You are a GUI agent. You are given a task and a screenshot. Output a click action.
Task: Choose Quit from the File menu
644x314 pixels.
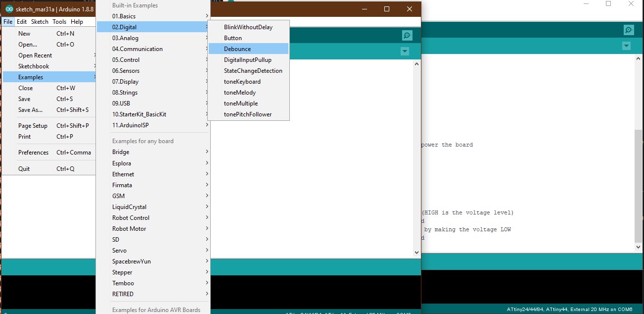[49, 169]
